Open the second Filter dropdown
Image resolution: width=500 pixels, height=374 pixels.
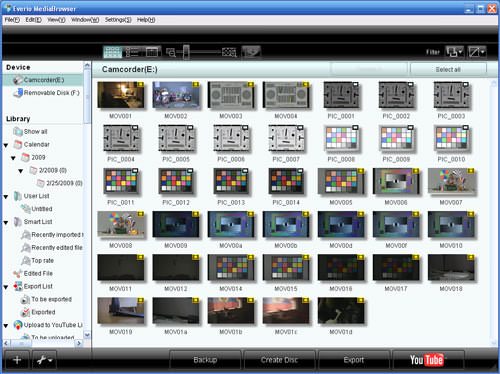pyautogui.click(x=476, y=52)
